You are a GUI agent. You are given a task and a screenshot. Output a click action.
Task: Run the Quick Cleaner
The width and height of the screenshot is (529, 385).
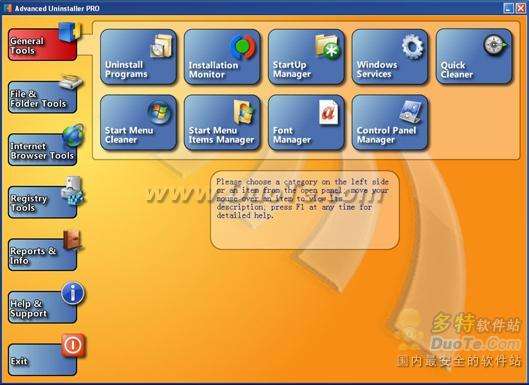coord(474,57)
